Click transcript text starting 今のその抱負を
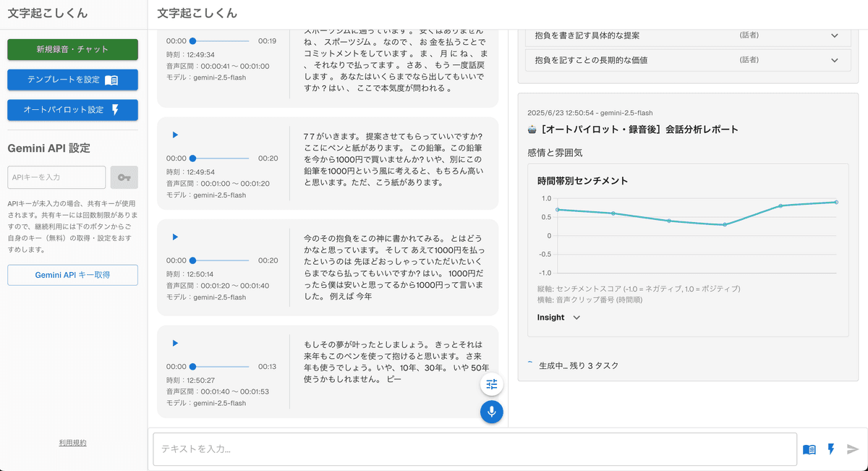 click(x=393, y=267)
